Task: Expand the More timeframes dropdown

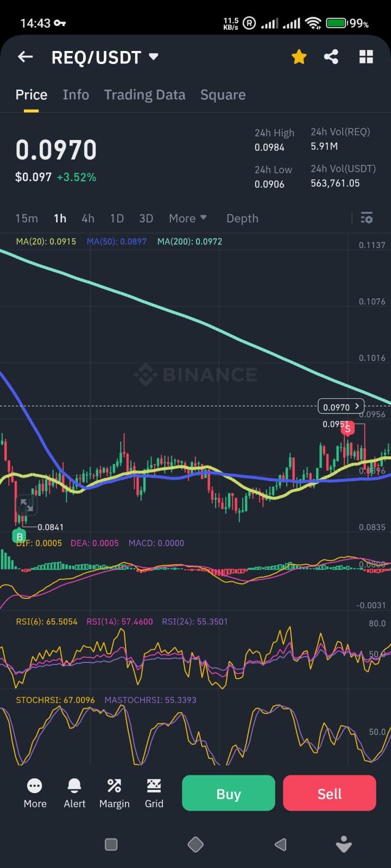Action: 188,218
